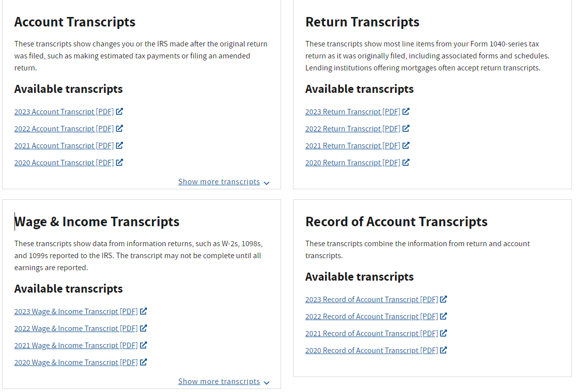Click external-link icon beside 2021 Account Transcript
Screen dimensions: 576x392
[x=119, y=145]
